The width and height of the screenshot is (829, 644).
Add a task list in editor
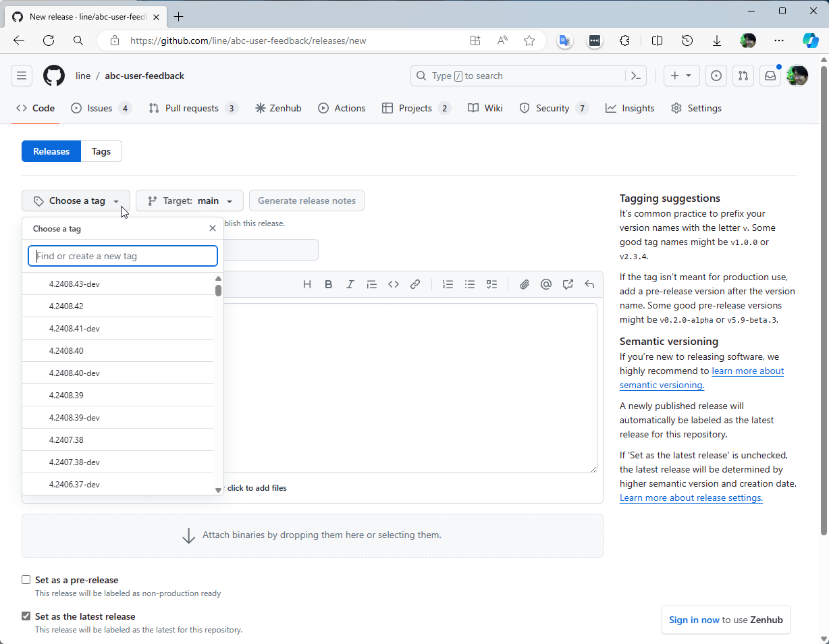tap(491, 284)
